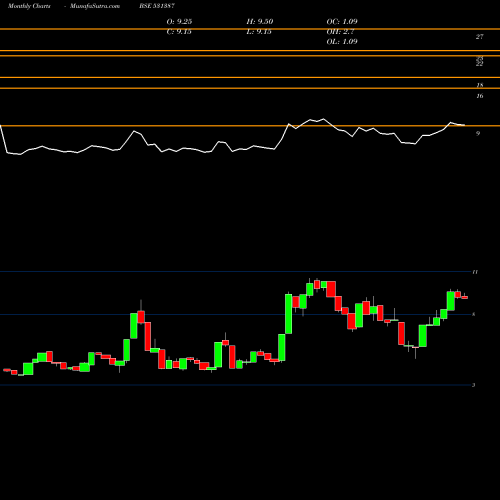Screen dimensions: 500x500
Task: Select the 'L: 9.15' low value
Action: pyautogui.click(x=259, y=32)
